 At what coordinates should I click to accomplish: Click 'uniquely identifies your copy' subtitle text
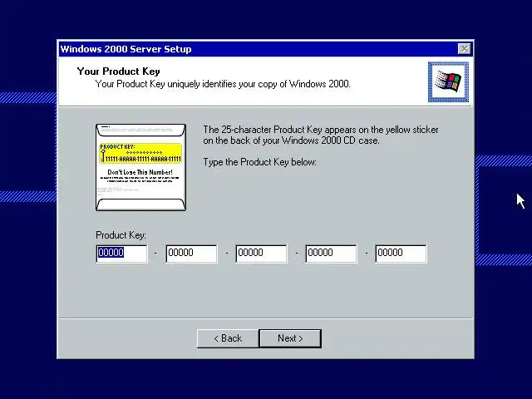(x=222, y=84)
